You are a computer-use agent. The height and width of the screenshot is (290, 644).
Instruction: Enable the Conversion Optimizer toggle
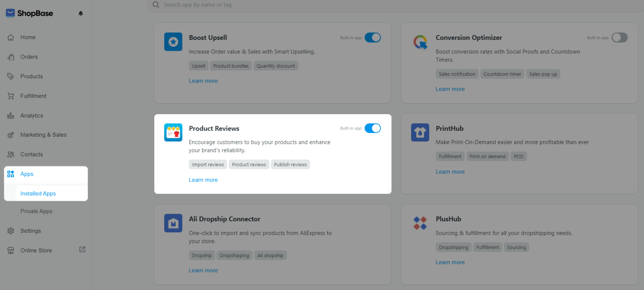click(x=619, y=37)
